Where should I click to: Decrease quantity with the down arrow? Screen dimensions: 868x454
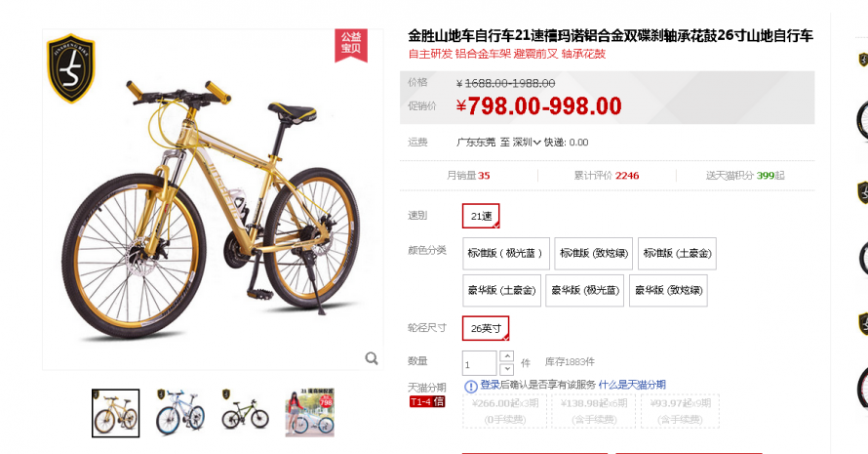click(506, 369)
